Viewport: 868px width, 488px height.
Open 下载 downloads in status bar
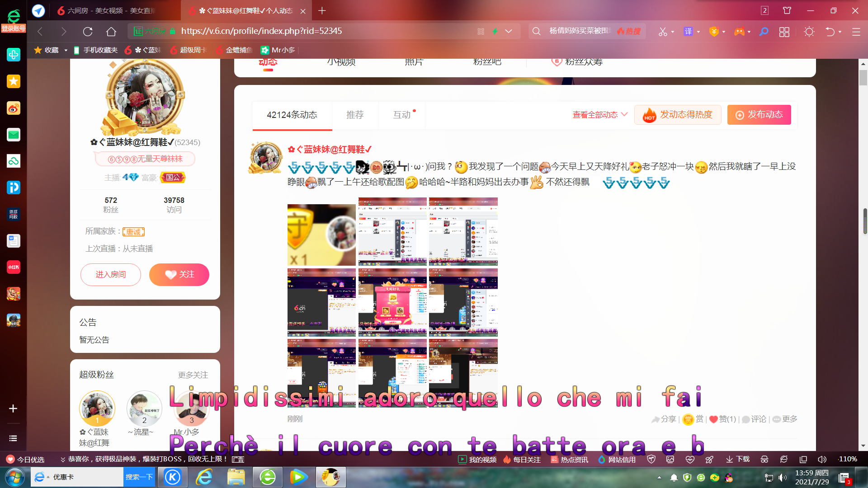click(738, 460)
